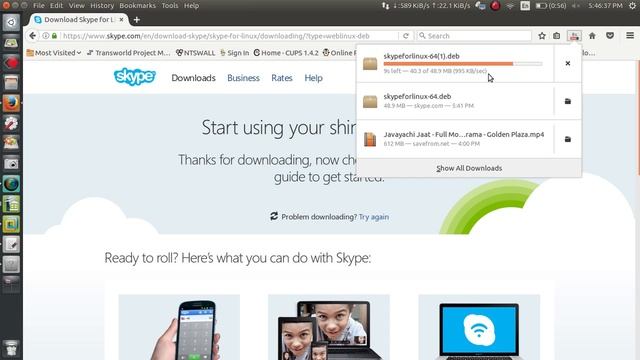Open containing folder for Javayachi Jaat mp4

(568, 139)
